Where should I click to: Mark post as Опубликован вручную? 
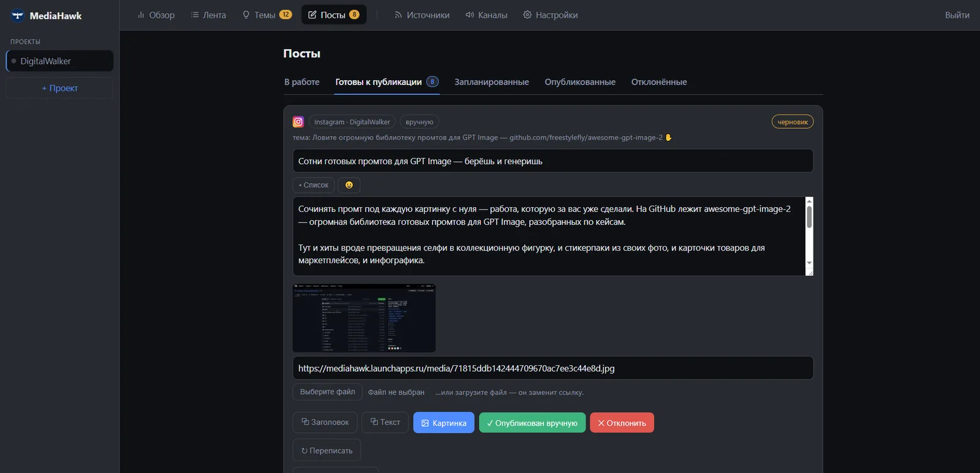tap(532, 423)
